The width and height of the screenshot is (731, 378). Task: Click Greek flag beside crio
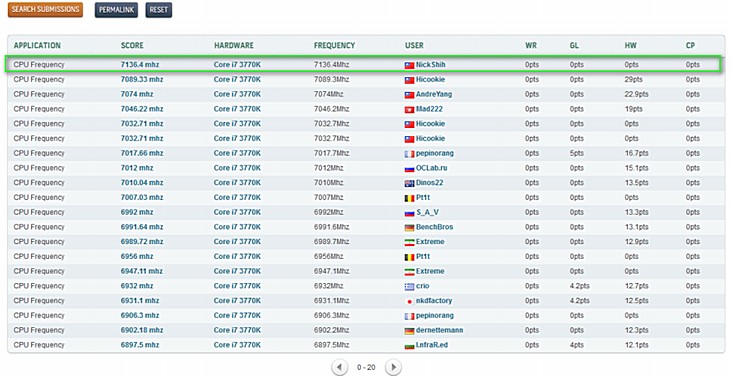(409, 287)
